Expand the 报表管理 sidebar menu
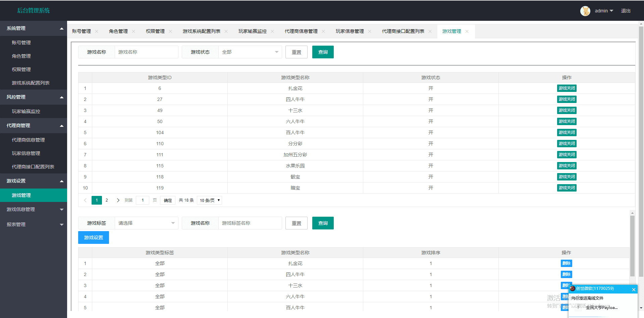This screenshot has width=644, height=318. click(x=34, y=224)
